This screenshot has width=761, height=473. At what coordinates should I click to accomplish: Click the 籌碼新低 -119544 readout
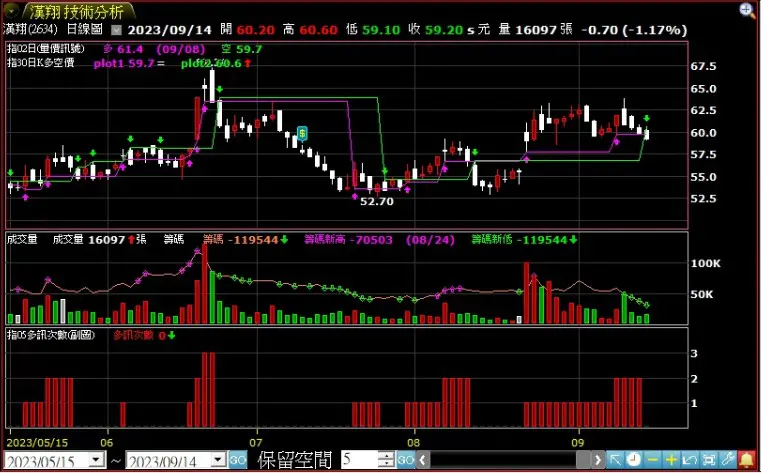point(524,240)
